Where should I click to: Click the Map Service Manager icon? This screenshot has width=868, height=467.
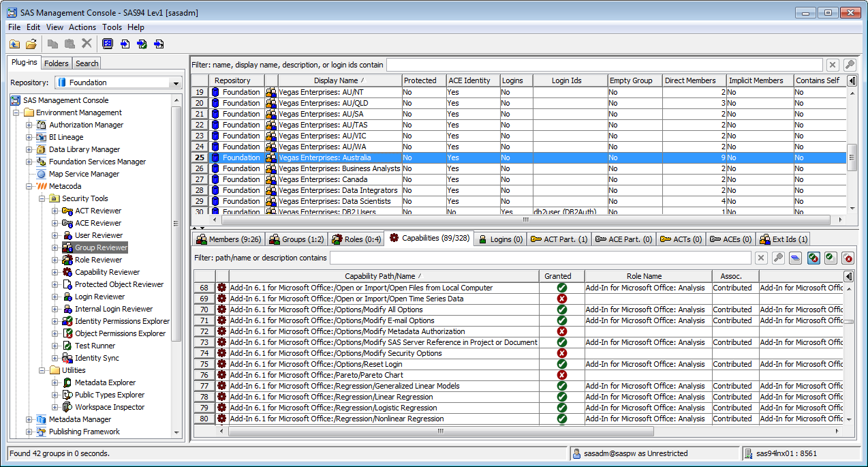(x=42, y=174)
